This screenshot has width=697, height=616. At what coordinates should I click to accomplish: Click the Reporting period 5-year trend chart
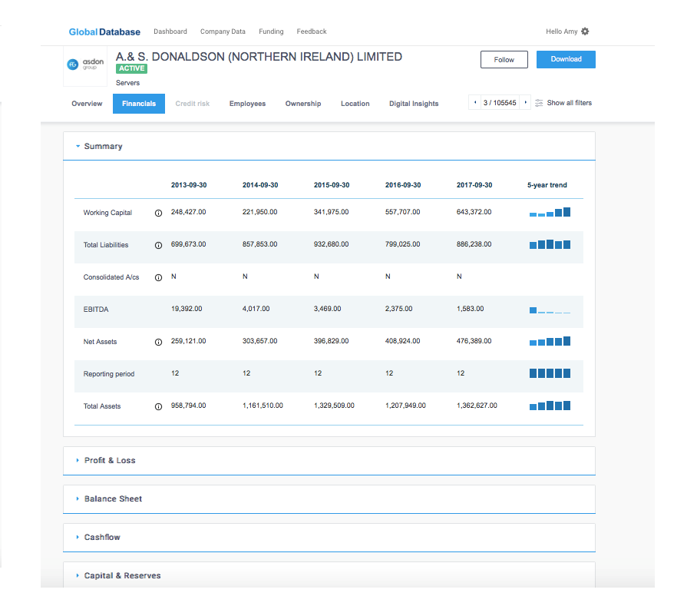click(550, 373)
